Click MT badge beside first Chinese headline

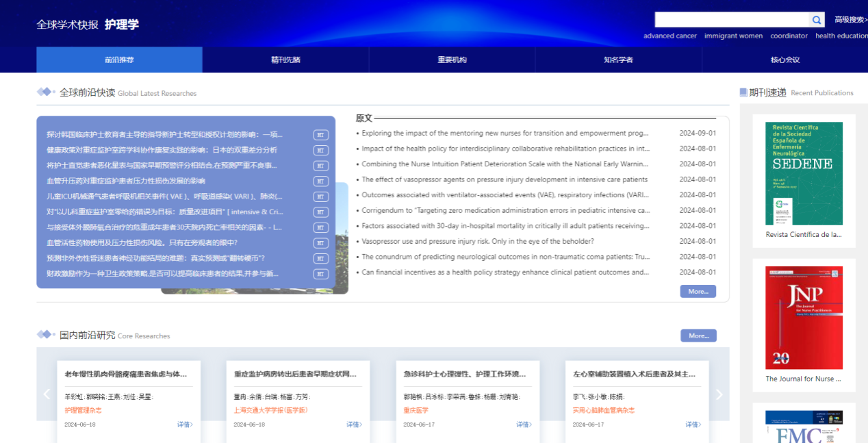(x=320, y=135)
